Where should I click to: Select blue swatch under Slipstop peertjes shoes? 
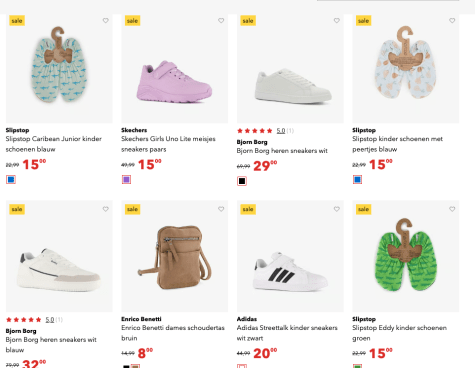pyautogui.click(x=357, y=180)
